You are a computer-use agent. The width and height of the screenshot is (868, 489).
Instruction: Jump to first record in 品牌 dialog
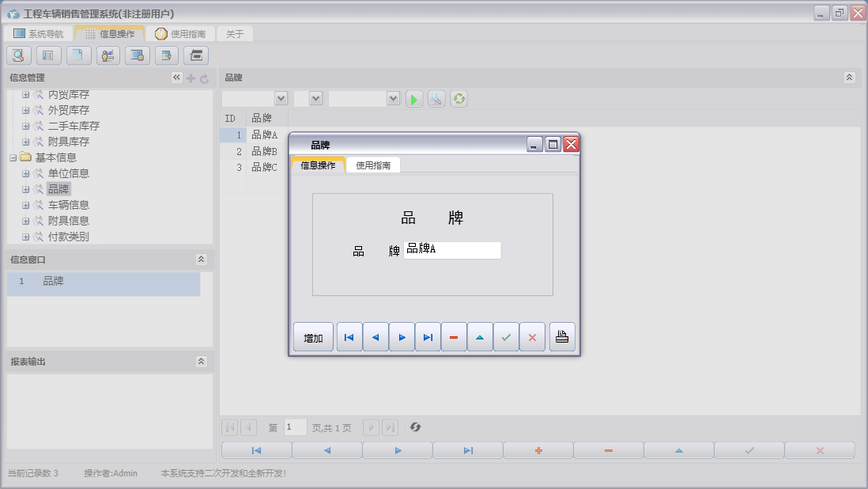(x=349, y=337)
